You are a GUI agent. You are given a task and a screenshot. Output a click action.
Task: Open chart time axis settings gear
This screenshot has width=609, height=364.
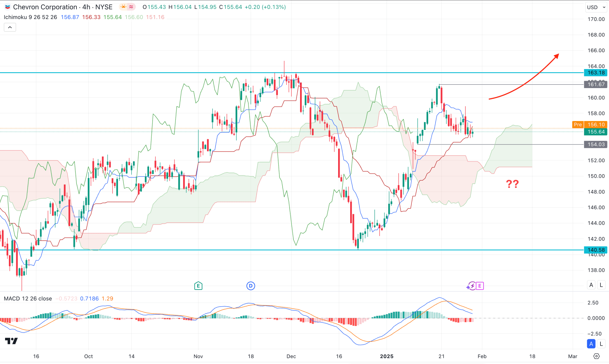coord(597,356)
